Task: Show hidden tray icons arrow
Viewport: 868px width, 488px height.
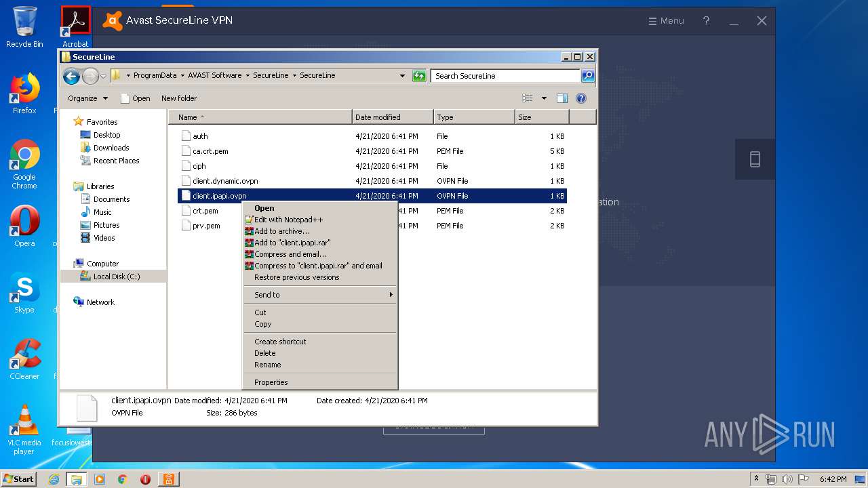Action: pos(757,479)
